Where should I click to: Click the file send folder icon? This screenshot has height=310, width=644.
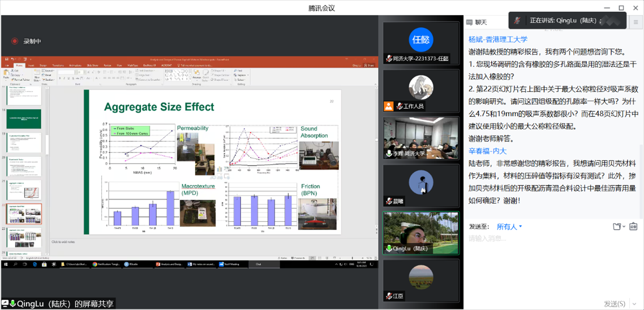coord(617,227)
